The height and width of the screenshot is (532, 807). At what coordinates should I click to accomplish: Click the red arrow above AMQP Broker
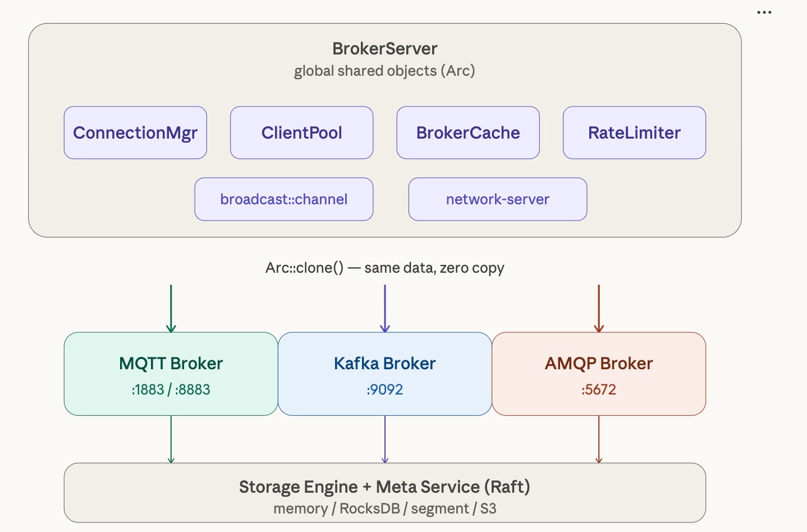coord(599,308)
